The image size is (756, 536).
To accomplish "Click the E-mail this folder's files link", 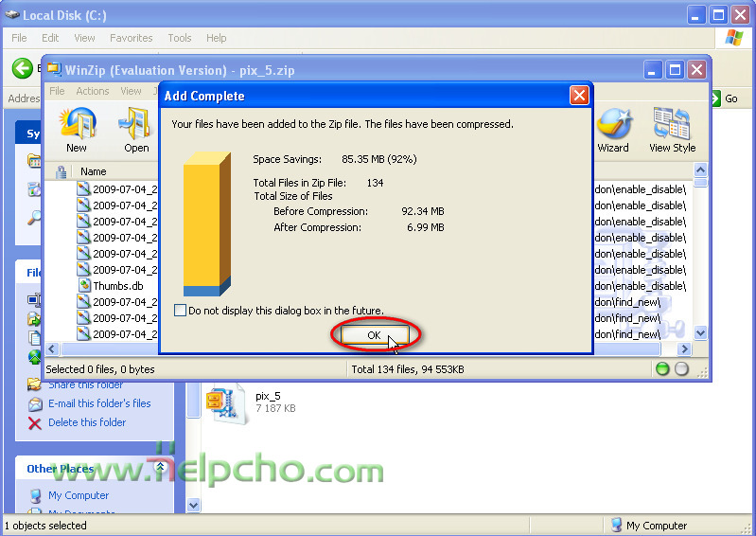I will click(x=99, y=403).
